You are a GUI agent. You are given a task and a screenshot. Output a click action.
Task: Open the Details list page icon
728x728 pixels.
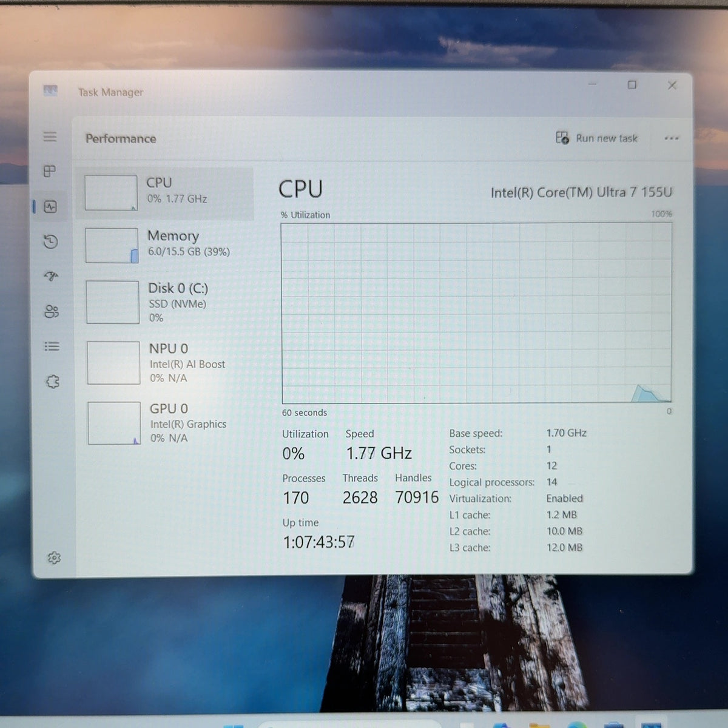(52, 346)
